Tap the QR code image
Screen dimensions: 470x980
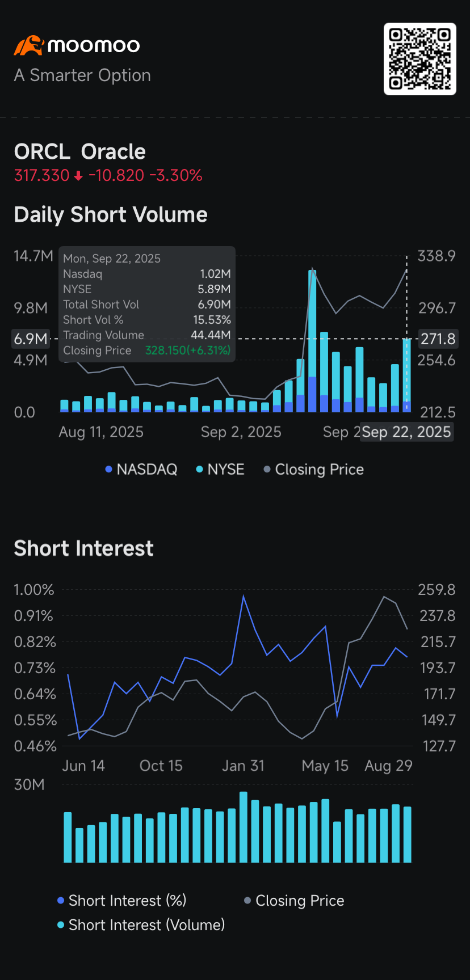coord(420,59)
